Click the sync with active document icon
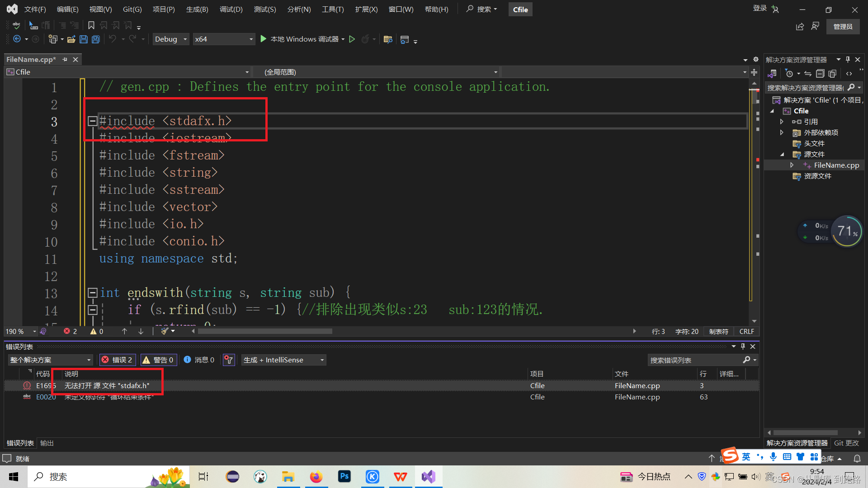868x488 pixels. coord(808,74)
